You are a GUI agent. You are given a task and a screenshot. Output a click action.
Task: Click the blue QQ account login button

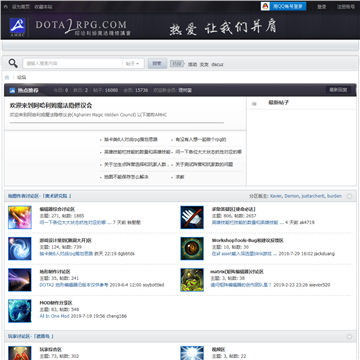(x=288, y=6)
